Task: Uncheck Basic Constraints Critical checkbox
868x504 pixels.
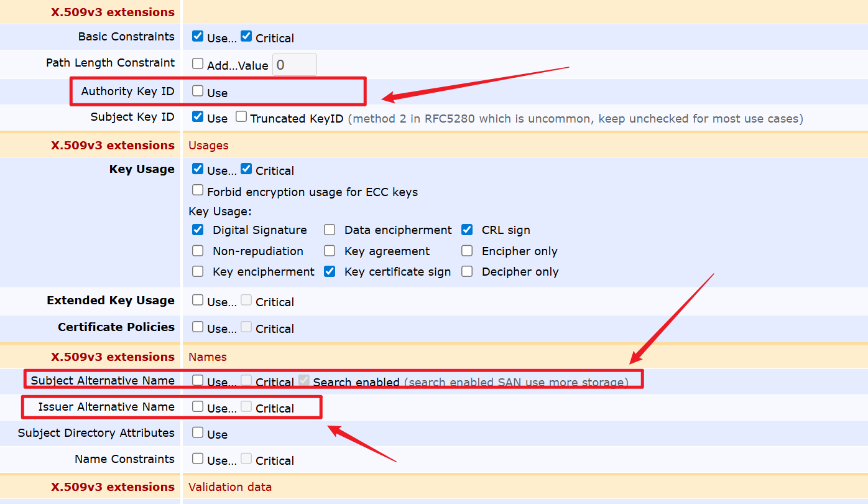Action: [x=246, y=36]
